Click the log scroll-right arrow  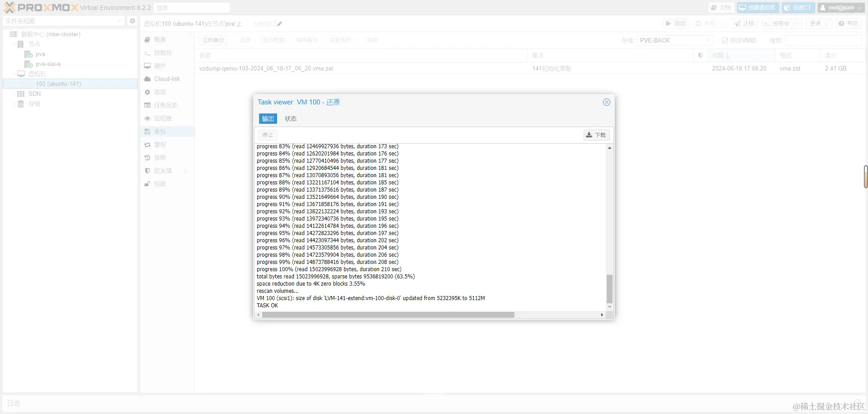coord(602,315)
